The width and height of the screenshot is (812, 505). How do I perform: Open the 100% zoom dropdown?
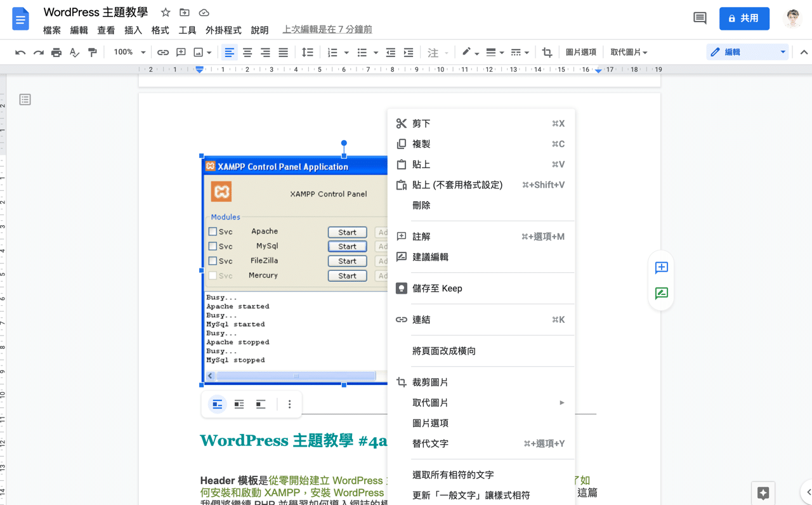tap(129, 53)
